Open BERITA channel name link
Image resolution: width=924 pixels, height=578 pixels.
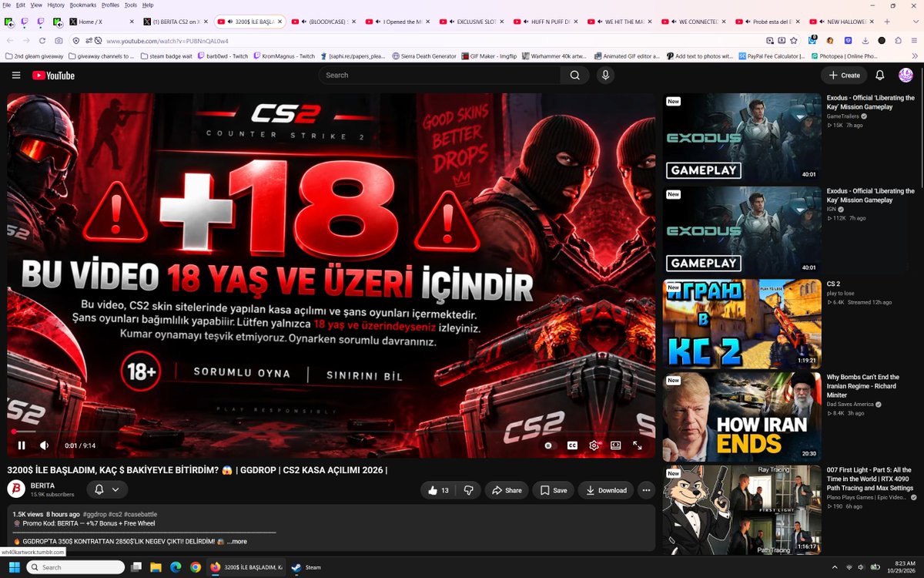[x=42, y=485]
